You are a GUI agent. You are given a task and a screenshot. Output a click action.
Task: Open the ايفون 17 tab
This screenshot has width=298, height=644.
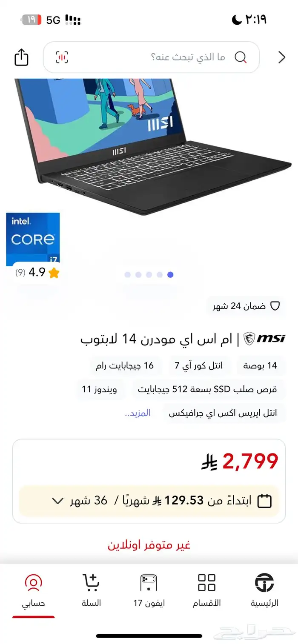coord(149,590)
